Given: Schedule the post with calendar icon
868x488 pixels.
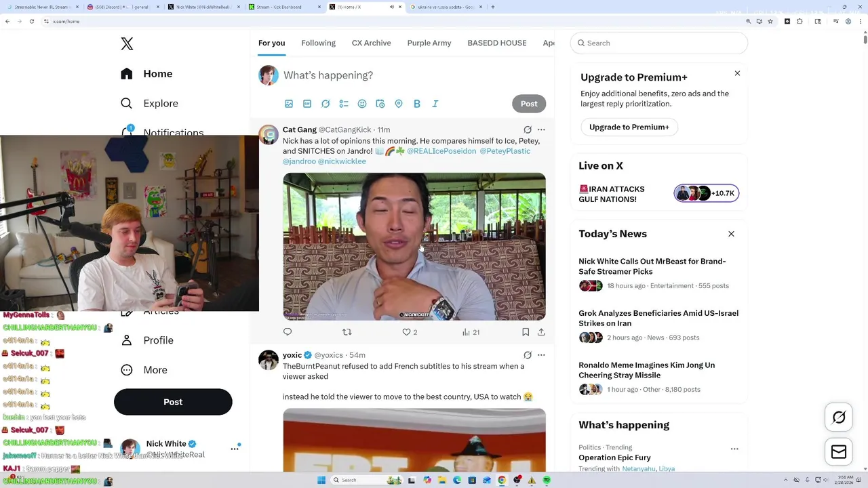Looking at the screenshot, I should tap(380, 104).
